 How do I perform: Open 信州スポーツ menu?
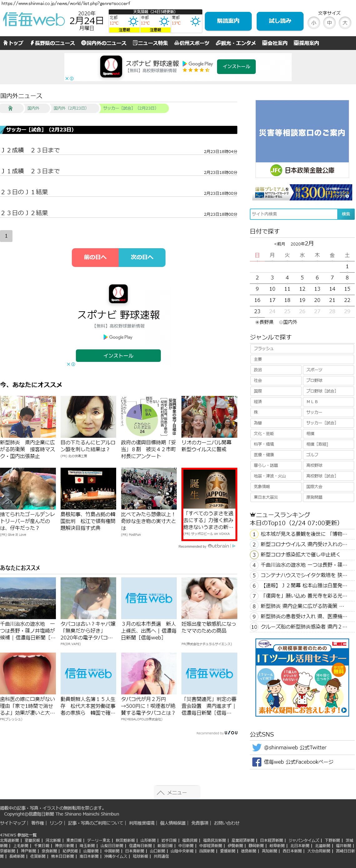point(192,43)
